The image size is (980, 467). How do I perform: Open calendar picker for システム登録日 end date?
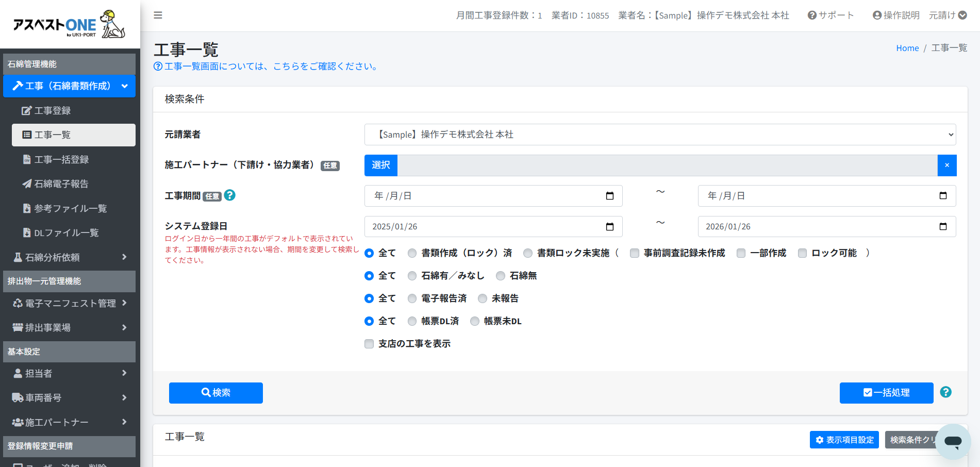coord(943,227)
